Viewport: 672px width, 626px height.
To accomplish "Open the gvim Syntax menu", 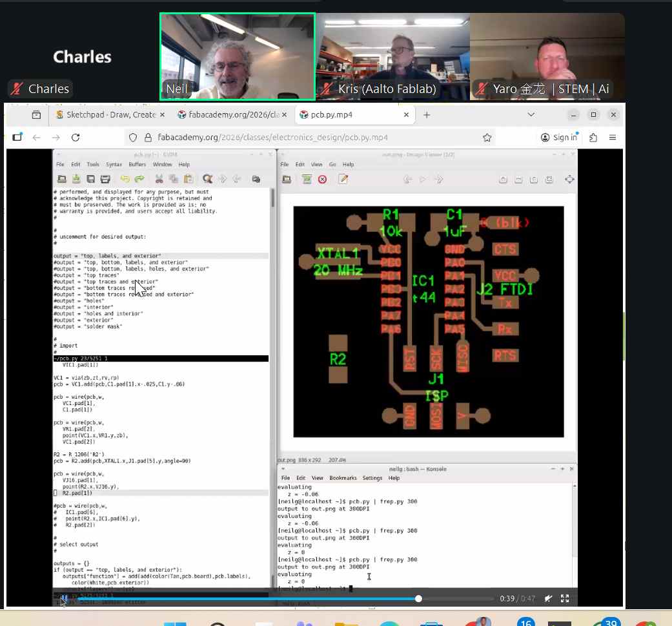I will click(x=114, y=164).
